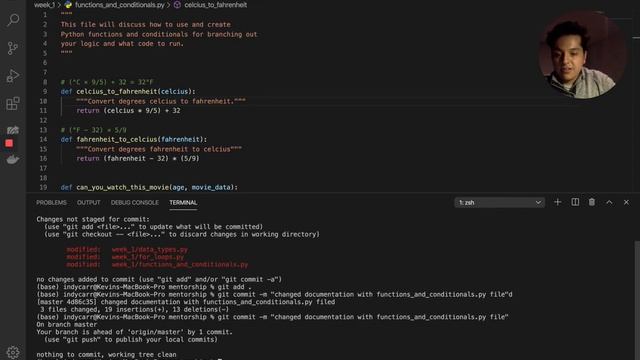Image resolution: width=640 pixels, height=360 pixels.
Task: Create a new terminal with plus icon
Action: (558, 202)
